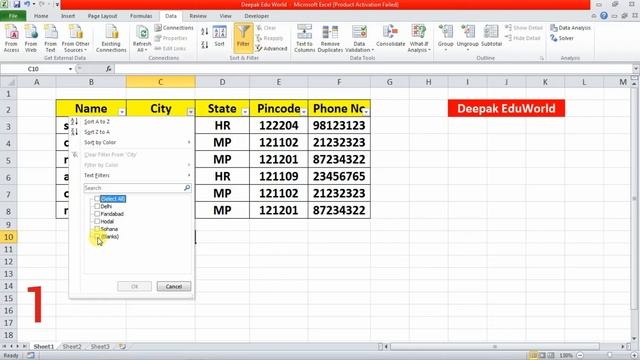
Task: Check the (Blanks) checkbox
Action: click(x=97, y=236)
